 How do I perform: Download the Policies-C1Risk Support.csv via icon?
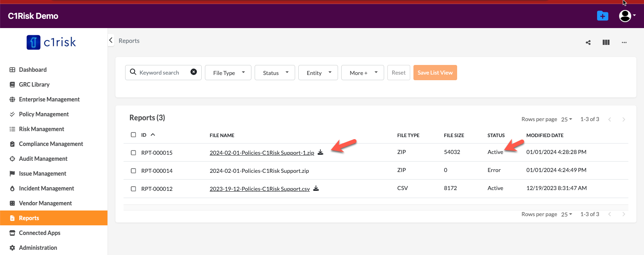[x=316, y=188]
